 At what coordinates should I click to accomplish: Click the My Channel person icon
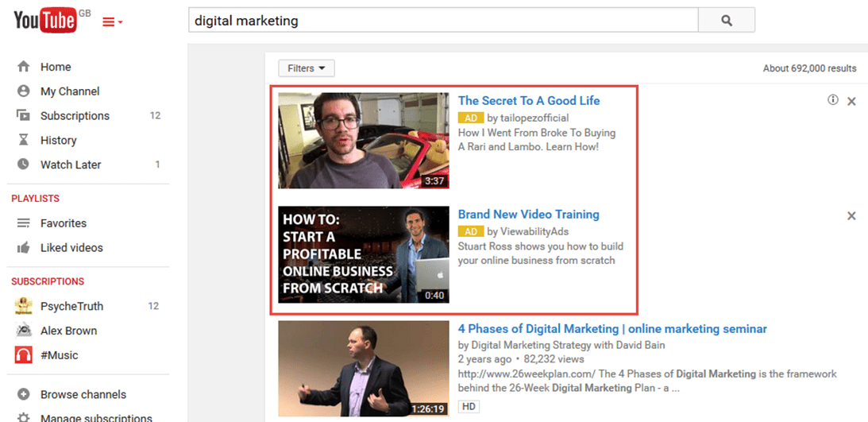[x=23, y=91]
